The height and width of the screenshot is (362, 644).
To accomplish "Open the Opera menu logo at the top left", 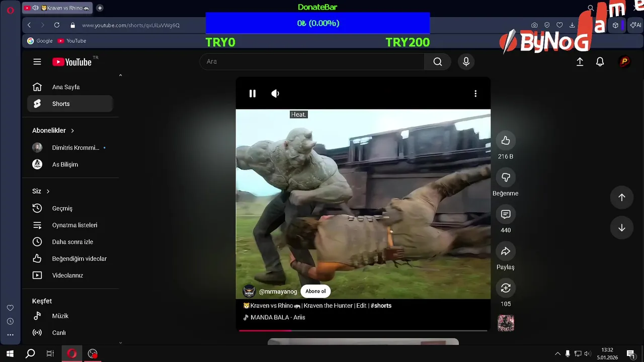I will pyautogui.click(x=10, y=10).
